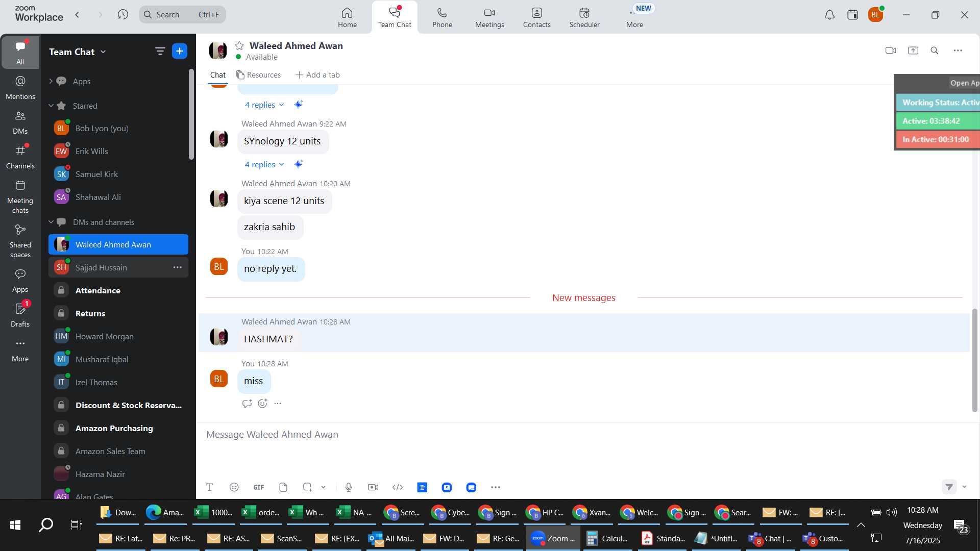
Task: Collapse the DMs and channels group
Action: 51,222
